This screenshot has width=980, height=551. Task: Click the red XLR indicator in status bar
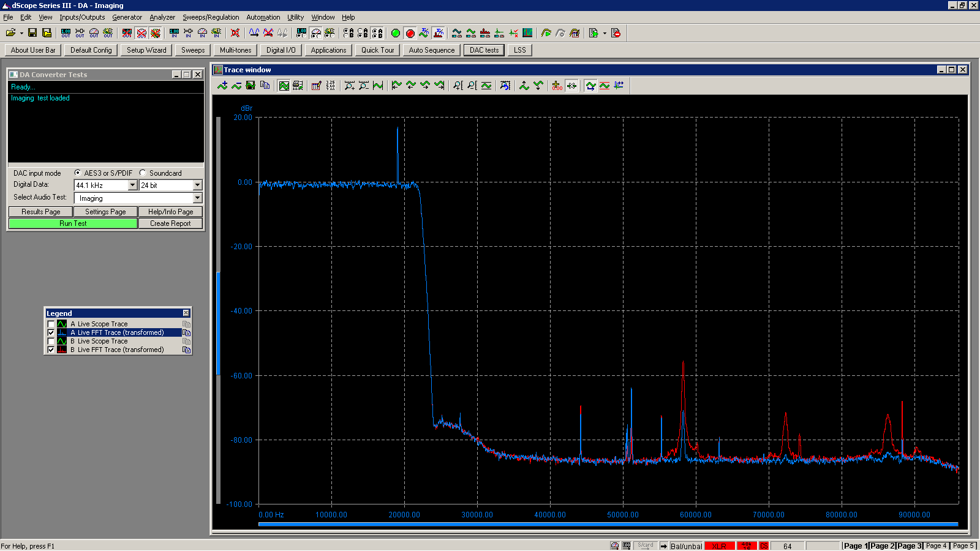(x=720, y=546)
